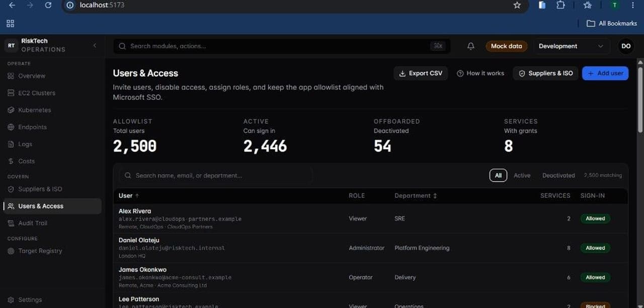The width and height of the screenshot is (644, 308).
Task: Select the Active filter
Action: (x=522, y=175)
